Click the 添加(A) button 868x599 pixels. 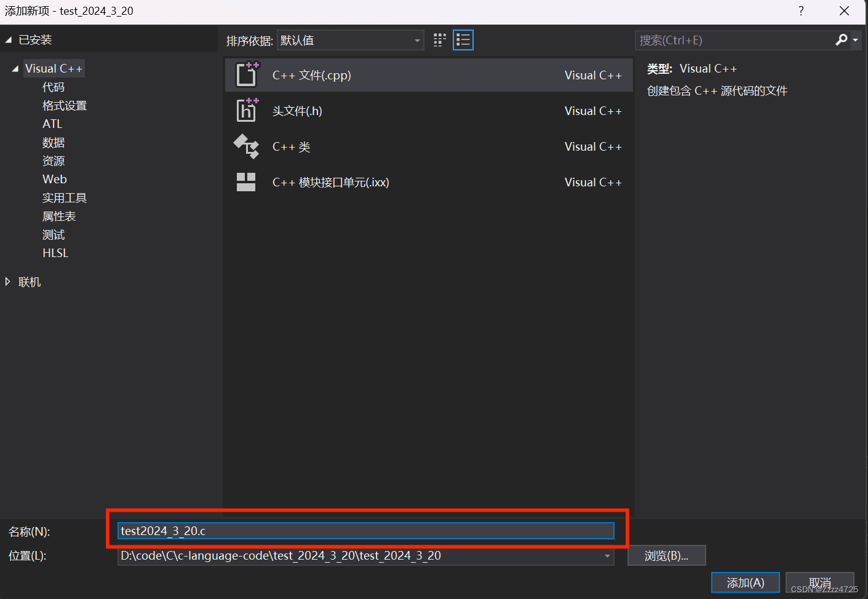pyautogui.click(x=746, y=582)
